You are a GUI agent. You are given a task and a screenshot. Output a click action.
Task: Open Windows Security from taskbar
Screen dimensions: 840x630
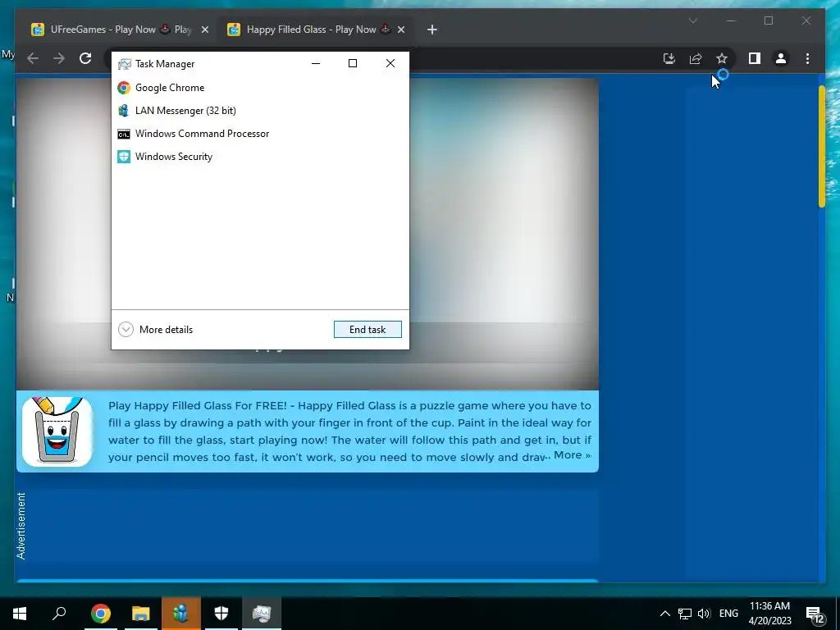(221, 614)
